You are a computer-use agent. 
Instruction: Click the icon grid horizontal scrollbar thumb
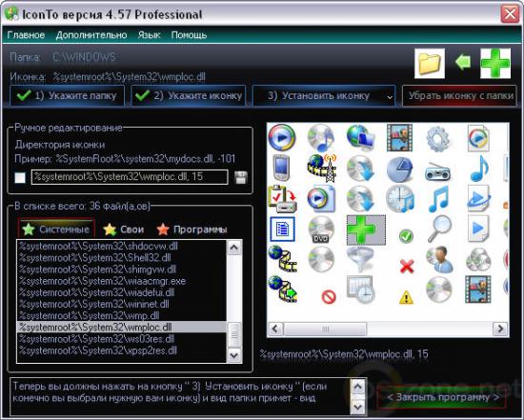pyautogui.click(x=325, y=329)
